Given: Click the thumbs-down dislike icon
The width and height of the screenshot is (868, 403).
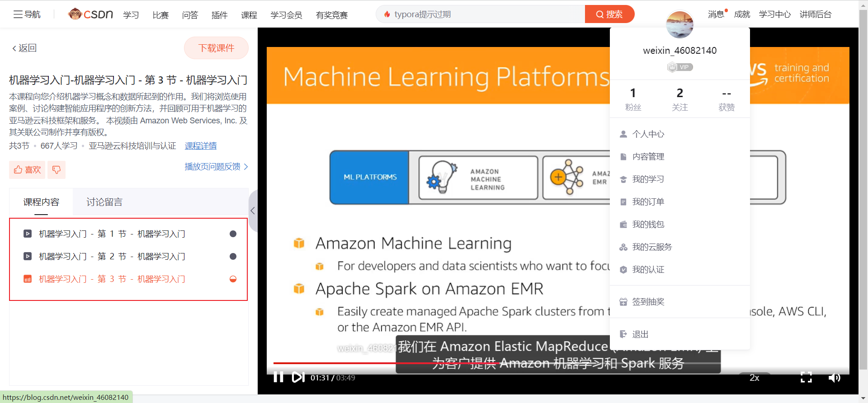Looking at the screenshot, I should (x=57, y=169).
